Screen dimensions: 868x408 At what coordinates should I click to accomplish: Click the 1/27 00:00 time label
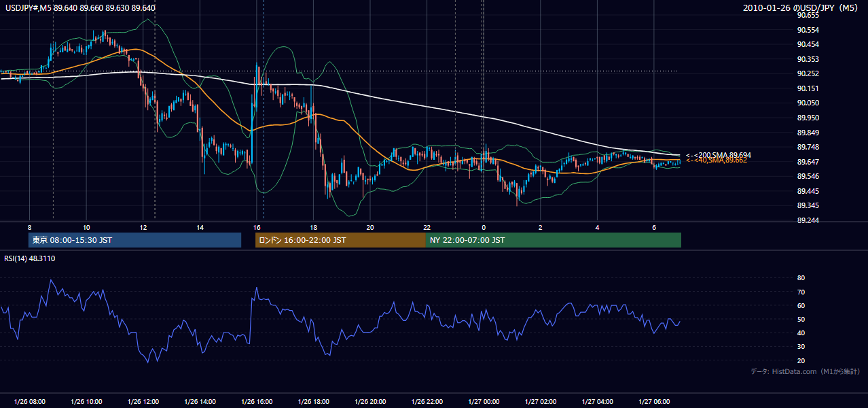[484, 402]
